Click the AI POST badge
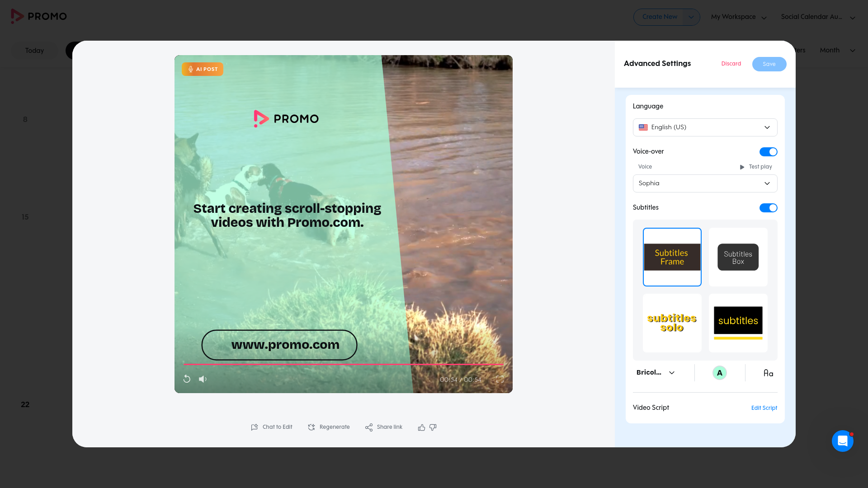This screenshot has width=868, height=488. [203, 69]
